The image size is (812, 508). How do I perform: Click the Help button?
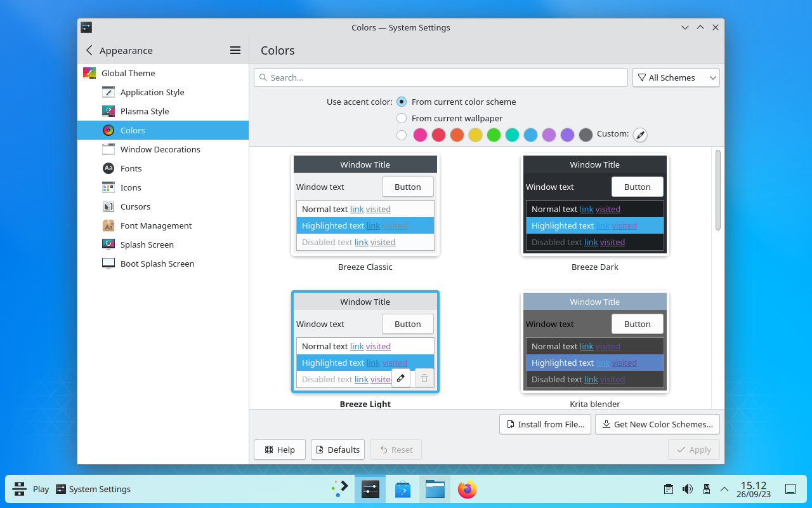pos(280,450)
